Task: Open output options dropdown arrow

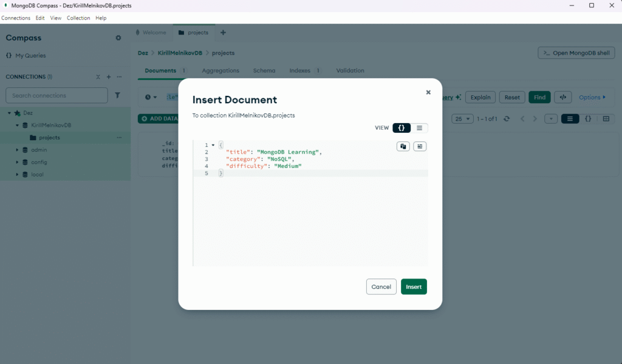Action: [x=551, y=119]
